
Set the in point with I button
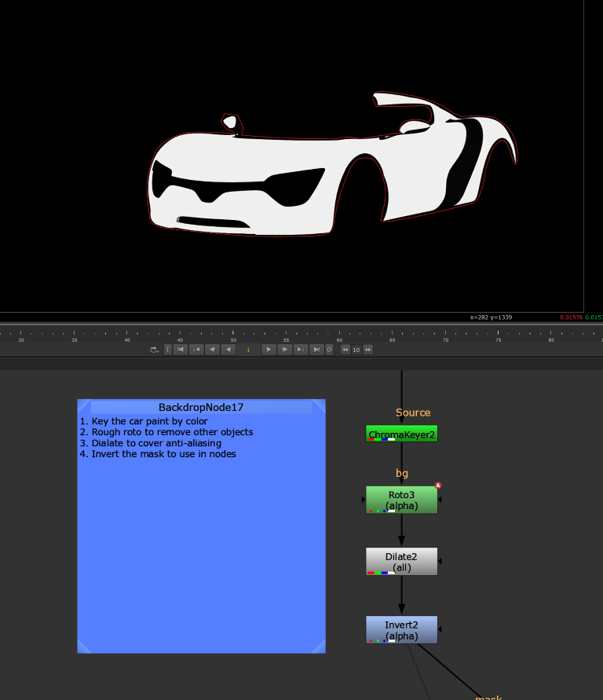(167, 350)
